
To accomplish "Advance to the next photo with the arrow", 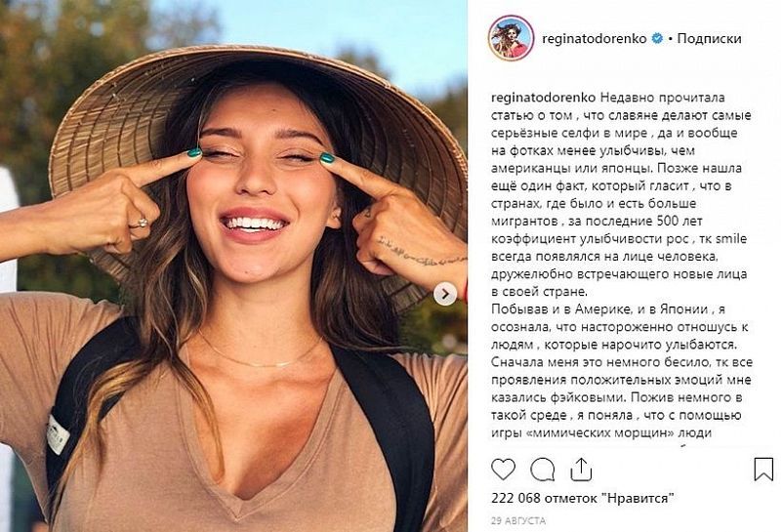I will [445, 294].
